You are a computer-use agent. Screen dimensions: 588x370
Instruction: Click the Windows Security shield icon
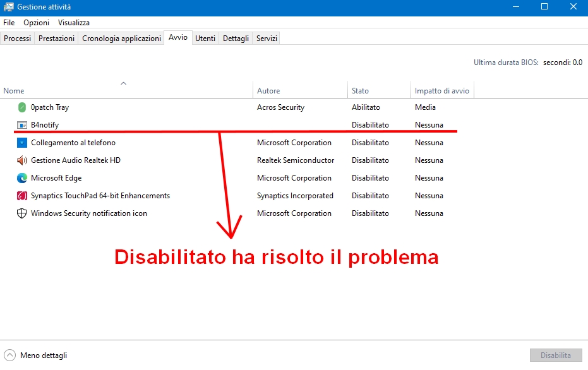(x=21, y=213)
